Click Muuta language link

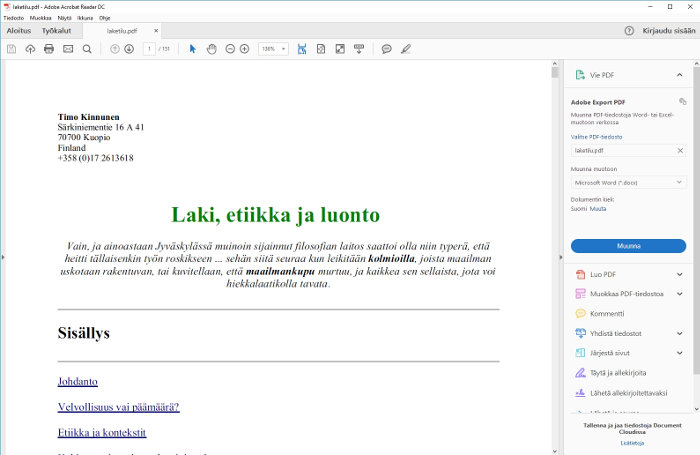coord(598,209)
